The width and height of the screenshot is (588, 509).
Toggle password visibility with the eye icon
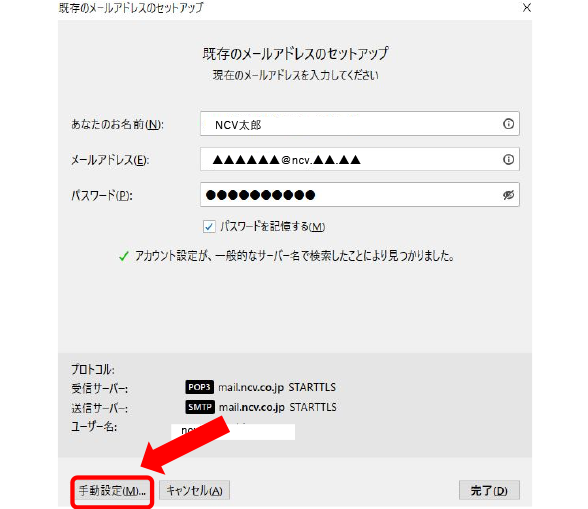click(508, 195)
